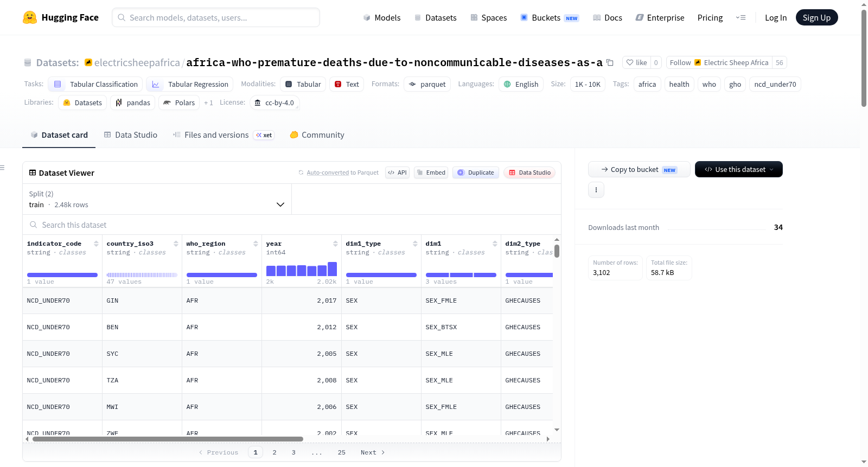868x467 pixels.
Task: Sort by the indicator_code column arrows
Action: click(x=96, y=244)
